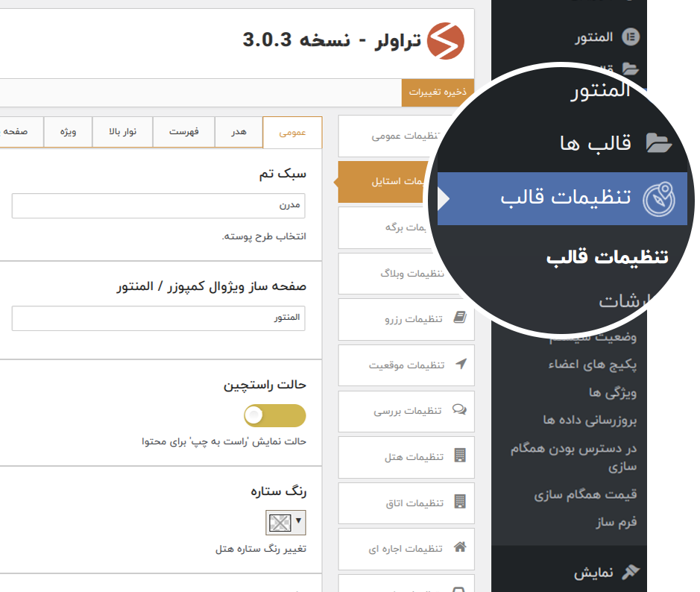The width and height of the screenshot is (700, 592).
Task: Click the ذخیره تغییرات save button
Action: (437, 93)
